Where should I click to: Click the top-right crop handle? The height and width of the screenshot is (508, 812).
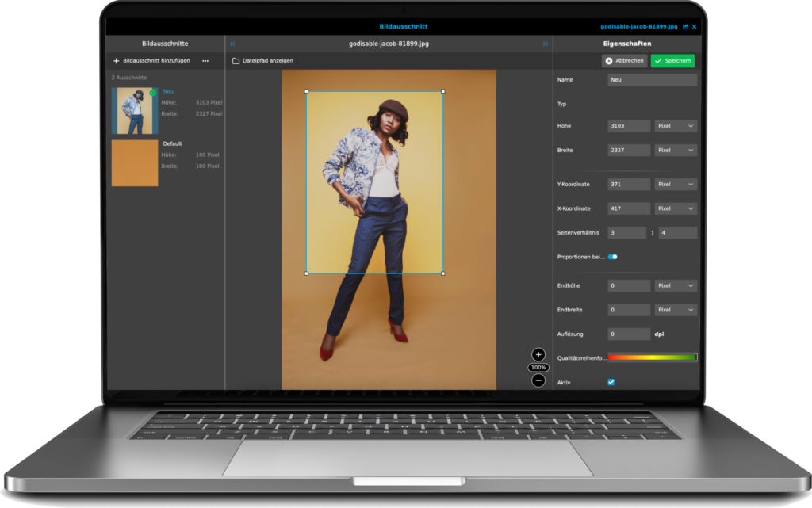tap(442, 92)
